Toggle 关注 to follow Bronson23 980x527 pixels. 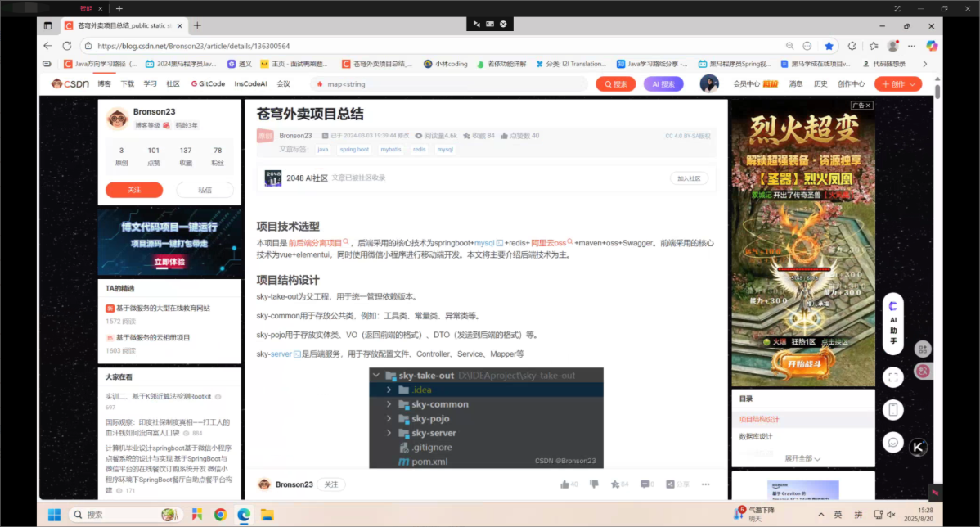click(x=133, y=189)
